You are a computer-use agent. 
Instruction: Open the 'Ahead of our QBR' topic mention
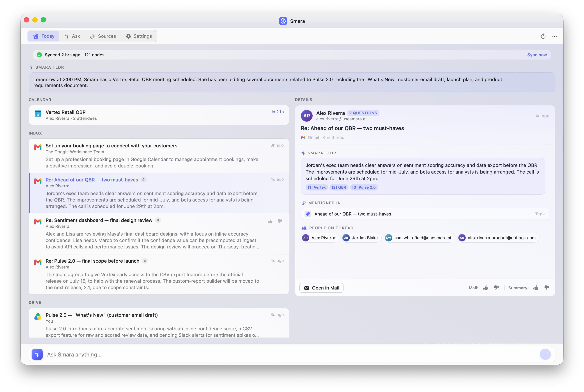click(x=425, y=214)
